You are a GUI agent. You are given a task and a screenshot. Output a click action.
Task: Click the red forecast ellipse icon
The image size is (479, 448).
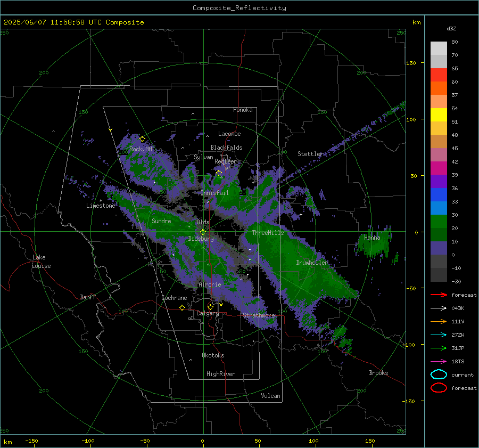439,388
